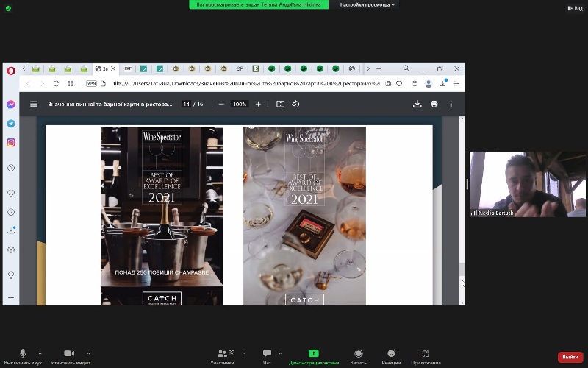Open the History clock icon in Opera sidebar

pos(11,212)
